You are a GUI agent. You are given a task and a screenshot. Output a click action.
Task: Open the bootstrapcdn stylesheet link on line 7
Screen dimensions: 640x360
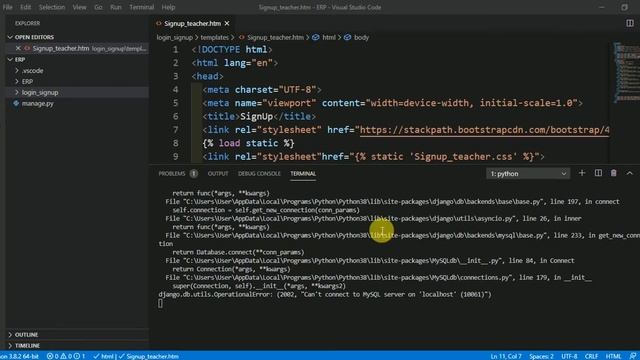pyautogui.click(x=484, y=130)
